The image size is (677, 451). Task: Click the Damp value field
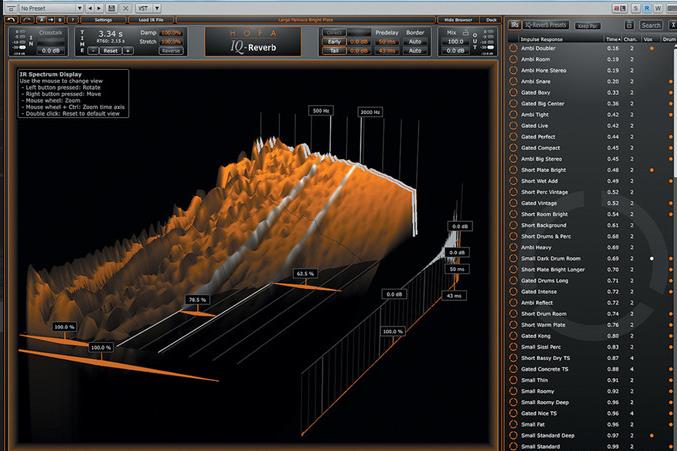[x=171, y=33]
